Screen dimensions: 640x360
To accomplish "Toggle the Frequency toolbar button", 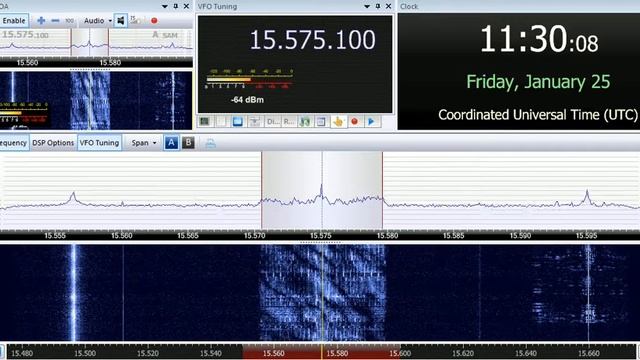I will [14, 143].
